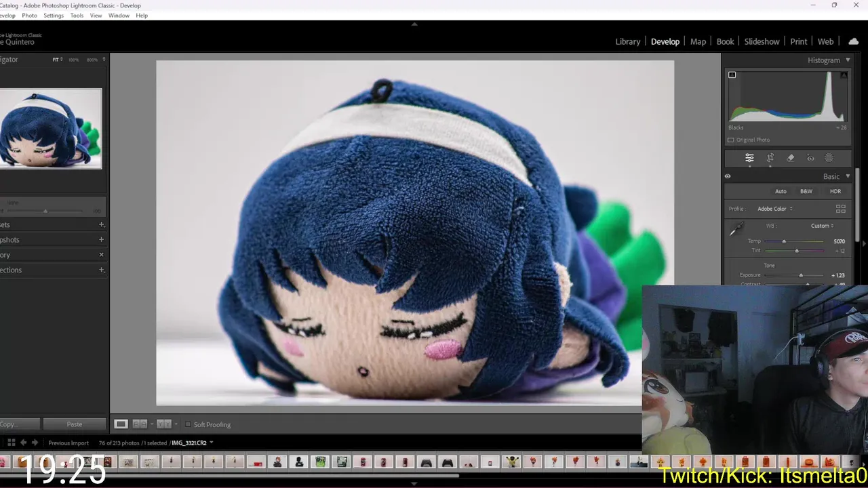The image size is (868, 488).
Task: Hide the top module panel arrow
Action: click(414, 24)
